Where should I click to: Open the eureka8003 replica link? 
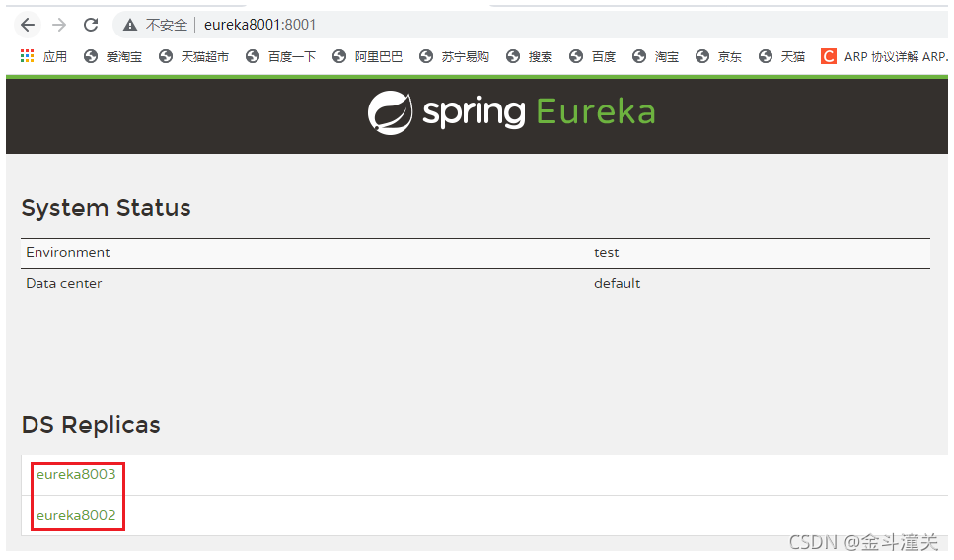(x=76, y=475)
